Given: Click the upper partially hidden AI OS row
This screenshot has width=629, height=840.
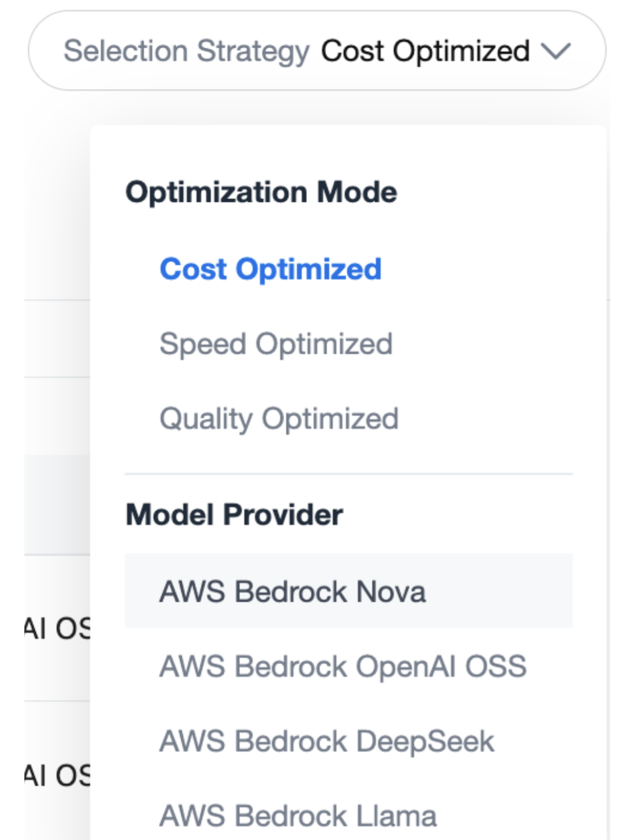Looking at the screenshot, I should [57, 628].
